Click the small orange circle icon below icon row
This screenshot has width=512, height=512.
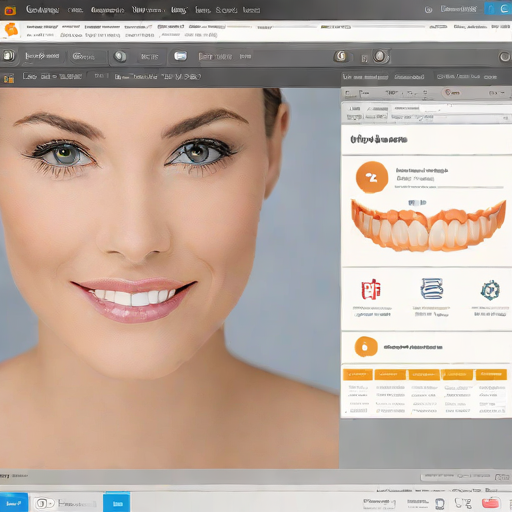pos(366,347)
